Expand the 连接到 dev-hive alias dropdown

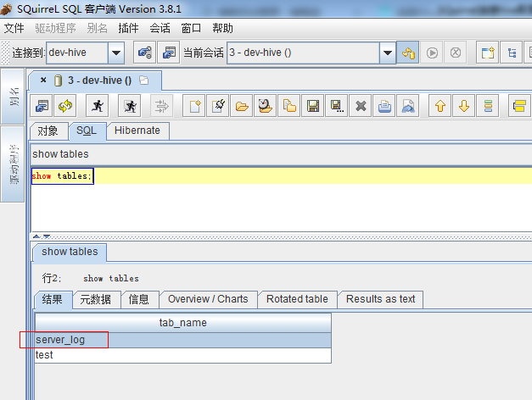(116, 53)
